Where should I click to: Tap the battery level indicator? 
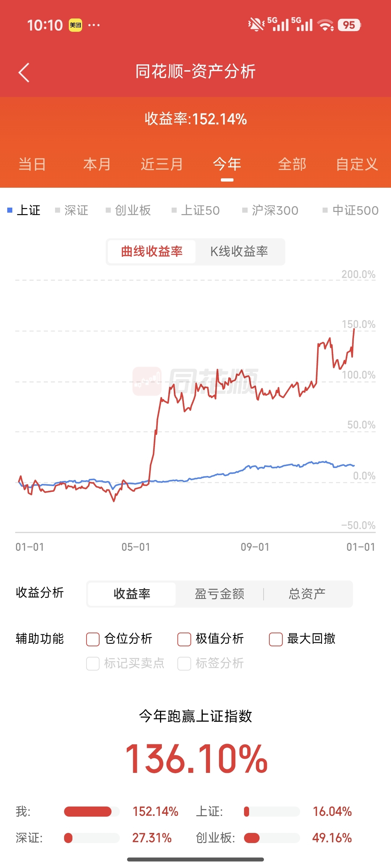(x=349, y=25)
